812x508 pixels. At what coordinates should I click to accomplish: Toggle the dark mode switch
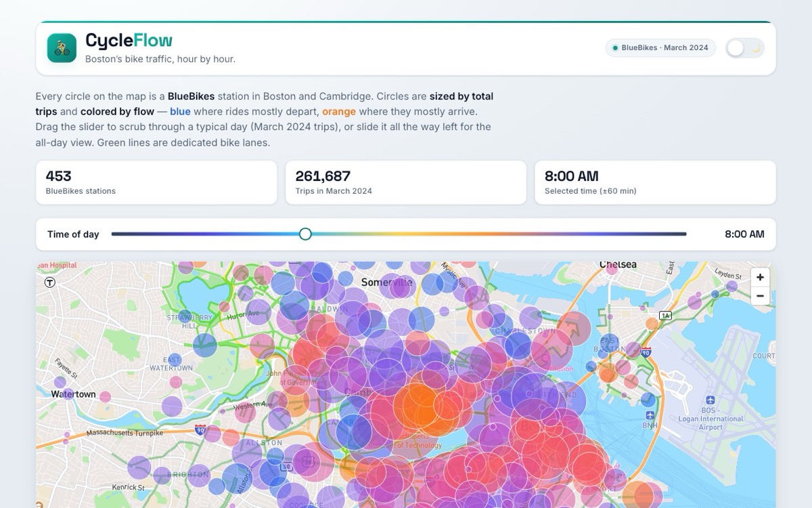click(745, 47)
